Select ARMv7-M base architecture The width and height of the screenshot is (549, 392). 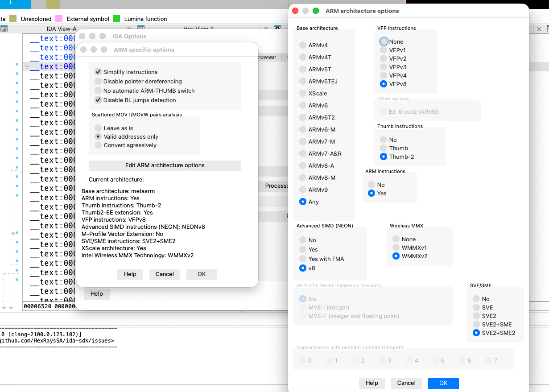click(x=303, y=141)
